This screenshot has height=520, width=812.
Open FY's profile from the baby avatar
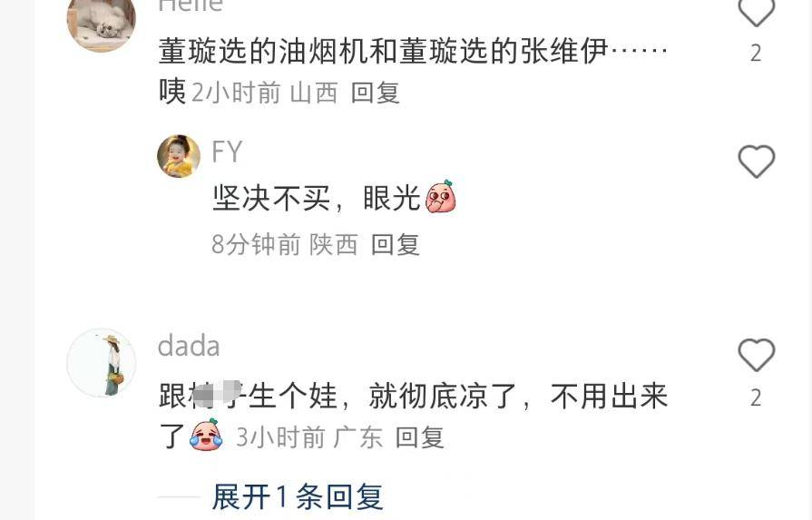coord(179,156)
